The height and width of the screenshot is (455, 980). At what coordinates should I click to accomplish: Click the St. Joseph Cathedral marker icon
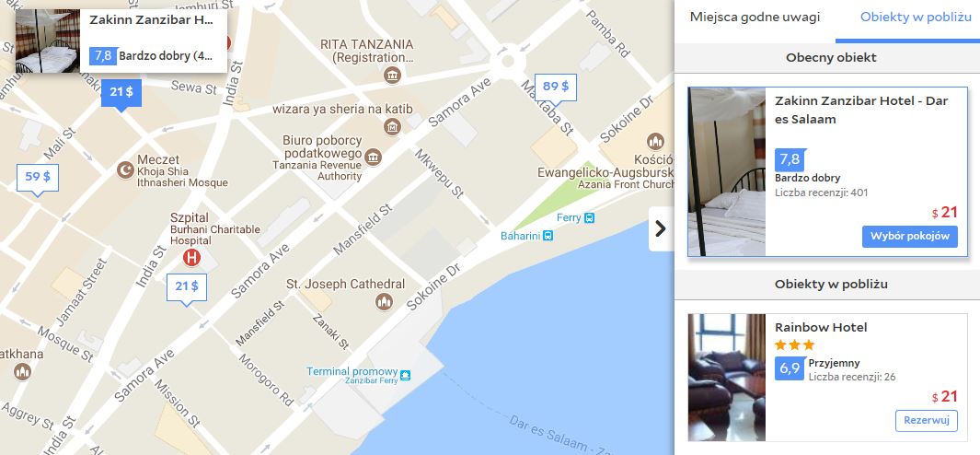coord(384,302)
